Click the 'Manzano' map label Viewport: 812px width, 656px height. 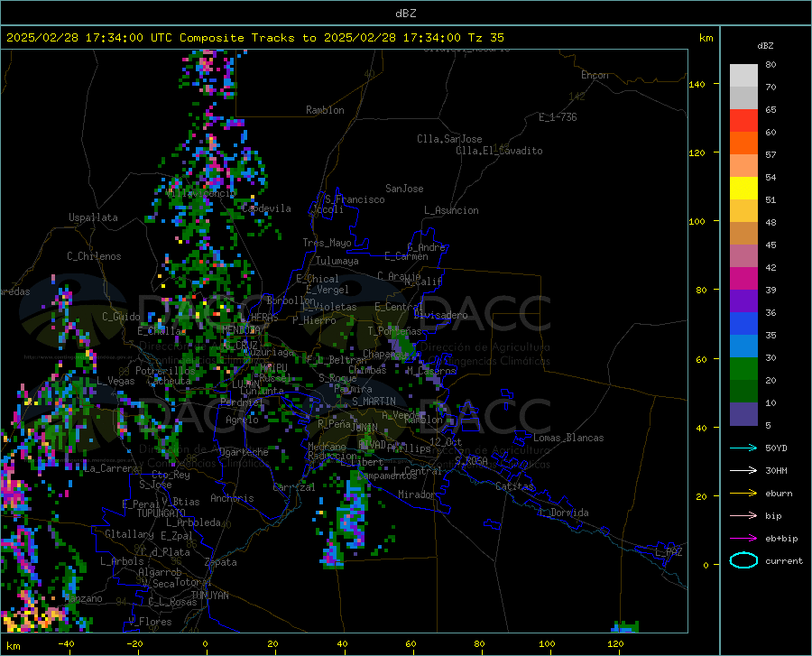[84, 598]
